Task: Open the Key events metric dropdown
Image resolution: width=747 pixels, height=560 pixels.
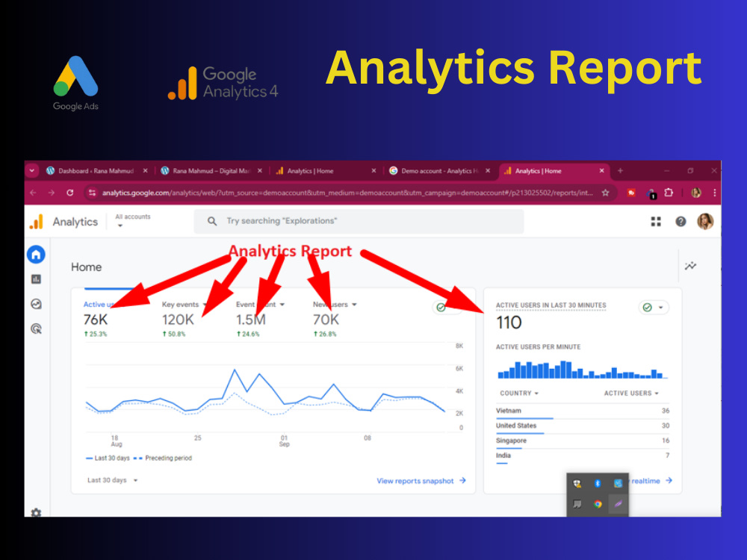Action: pos(205,305)
